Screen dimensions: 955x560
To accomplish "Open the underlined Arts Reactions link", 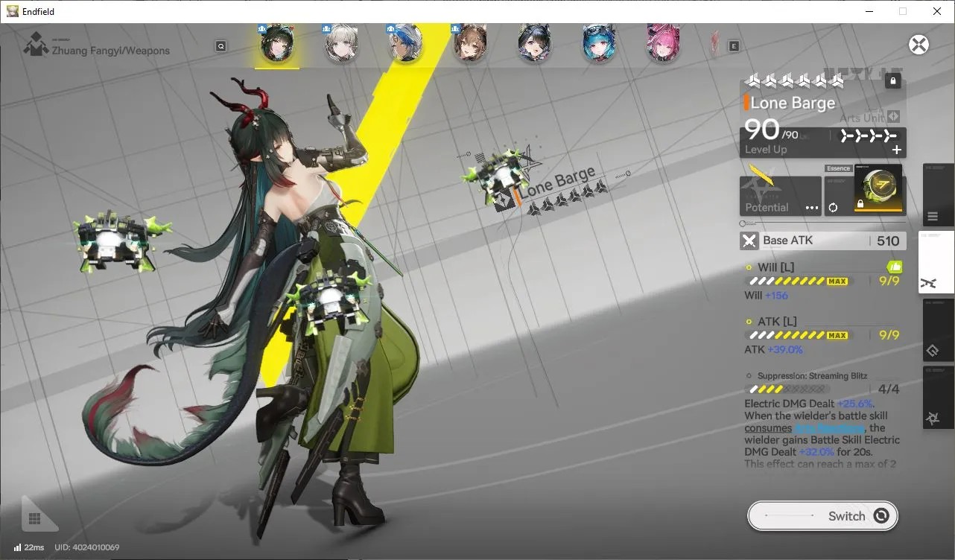I will pos(829,428).
